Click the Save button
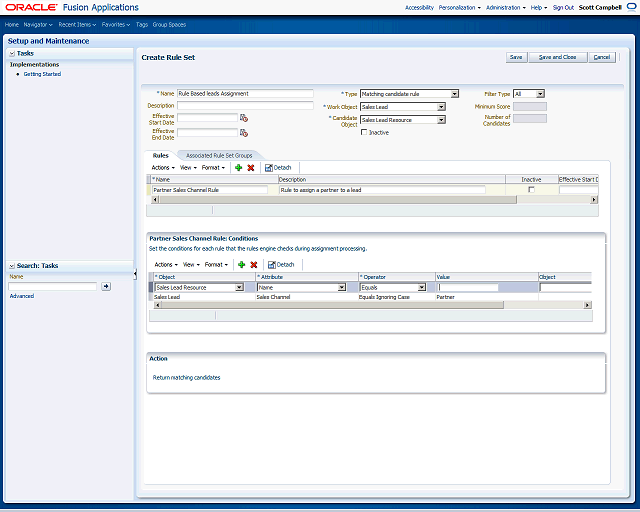Image resolution: width=640 pixels, height=512 pixels. 516,57
